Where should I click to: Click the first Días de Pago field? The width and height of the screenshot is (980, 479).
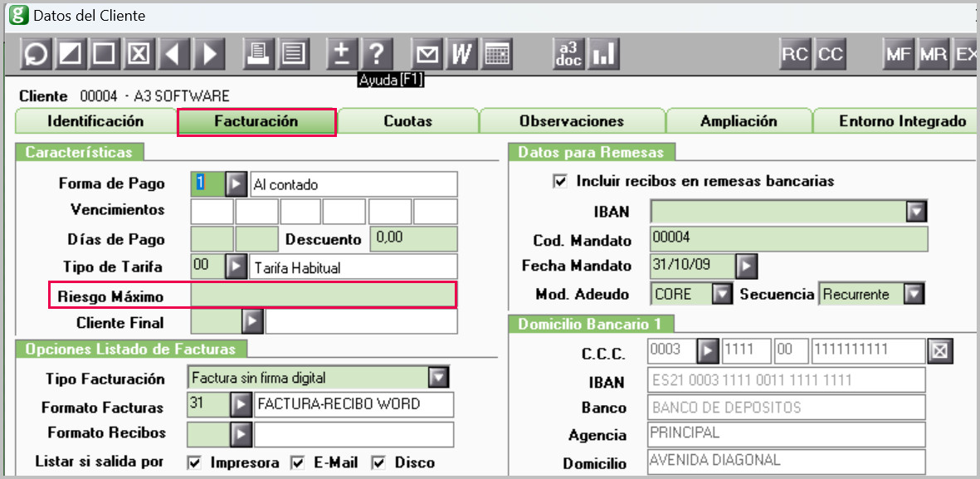coord(212,239)
